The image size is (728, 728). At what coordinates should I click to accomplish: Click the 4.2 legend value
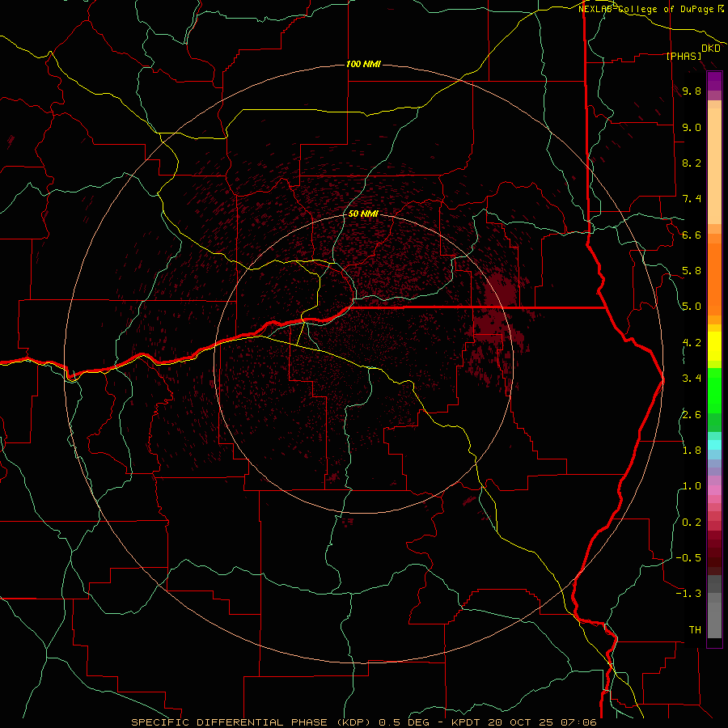[x=692, y=343]
